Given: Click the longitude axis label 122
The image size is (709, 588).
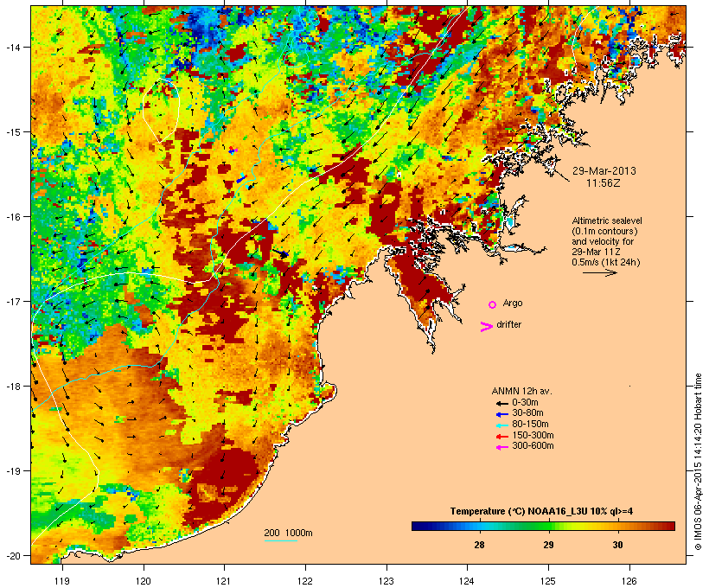Looking at the screenshot, I should click(x=305, y=581).
